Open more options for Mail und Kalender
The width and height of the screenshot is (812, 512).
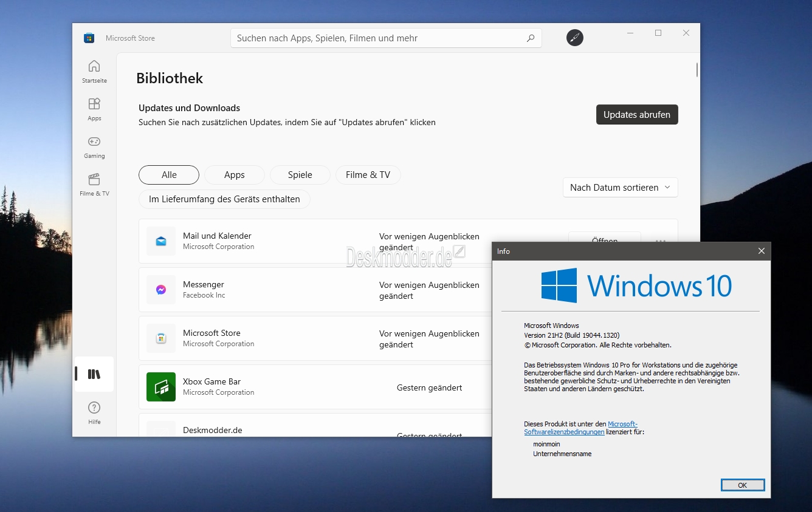coord(661,241)
